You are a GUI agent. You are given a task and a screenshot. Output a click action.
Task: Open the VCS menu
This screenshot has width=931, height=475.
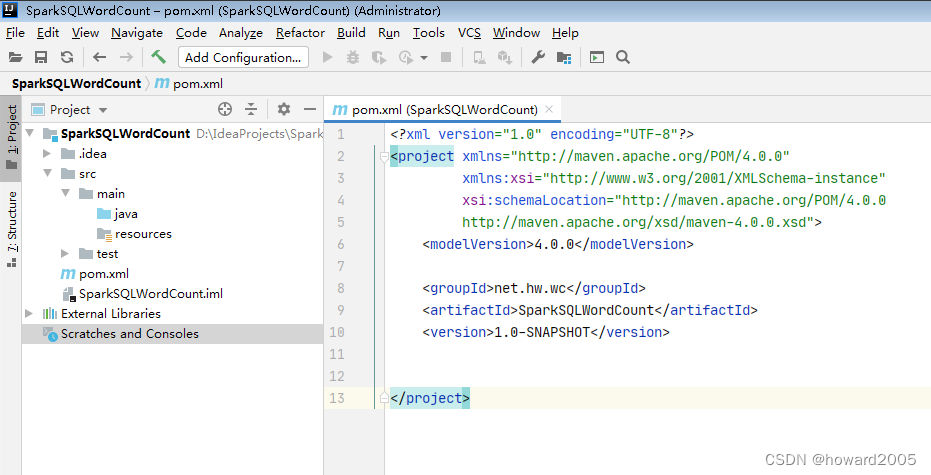coord(469,33)
